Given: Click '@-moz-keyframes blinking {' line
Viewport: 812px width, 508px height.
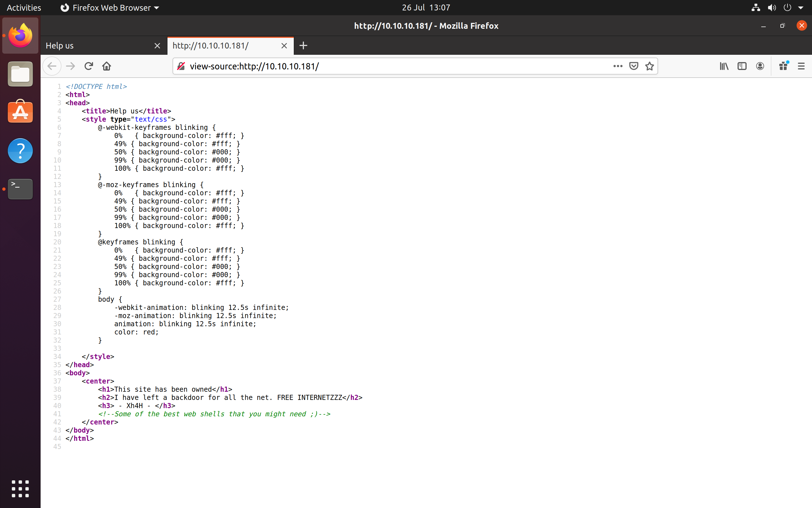Looking at the screenshot, I should pos(151,185).
